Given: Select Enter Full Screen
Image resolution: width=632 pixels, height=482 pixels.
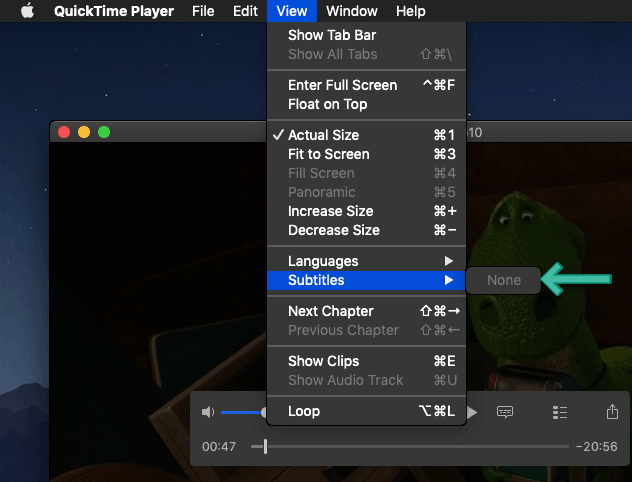Looking at the screenshot, I should click(366, 85).
